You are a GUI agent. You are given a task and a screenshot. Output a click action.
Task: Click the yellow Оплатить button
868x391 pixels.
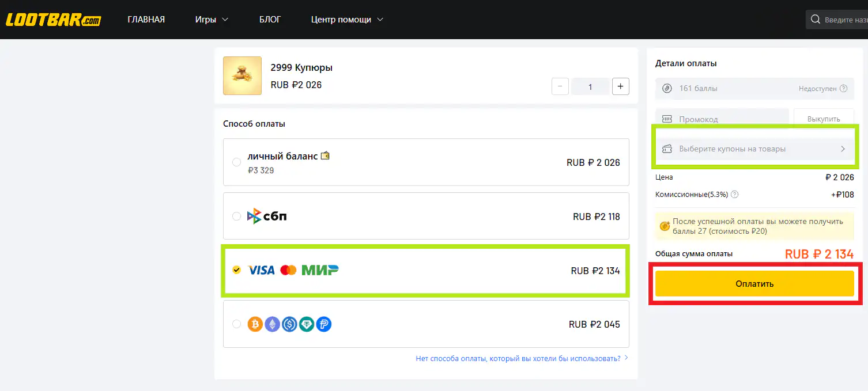(x=754, y=284)
